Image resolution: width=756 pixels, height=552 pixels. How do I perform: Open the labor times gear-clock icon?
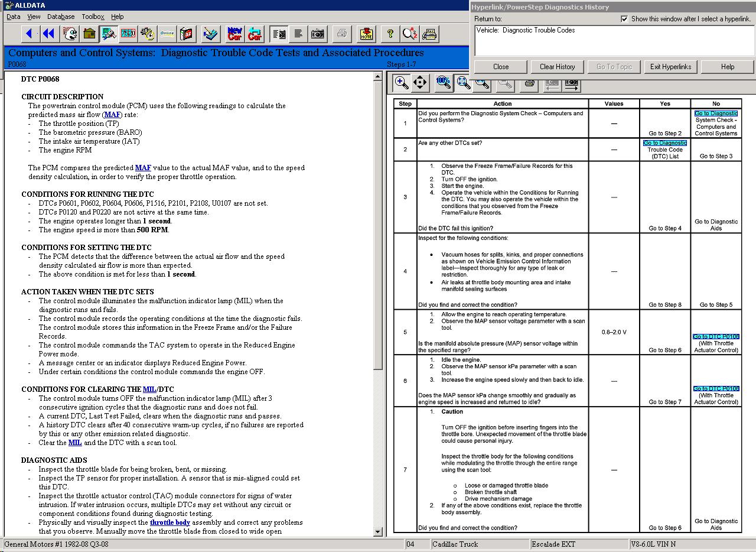point(147,34)
